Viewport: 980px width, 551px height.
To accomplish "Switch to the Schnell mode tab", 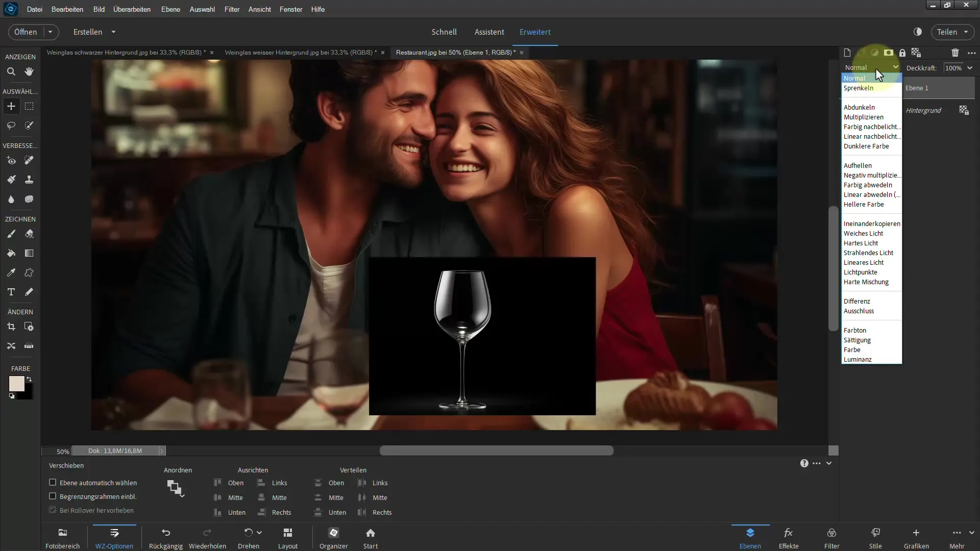I will (x=444, y=32).
